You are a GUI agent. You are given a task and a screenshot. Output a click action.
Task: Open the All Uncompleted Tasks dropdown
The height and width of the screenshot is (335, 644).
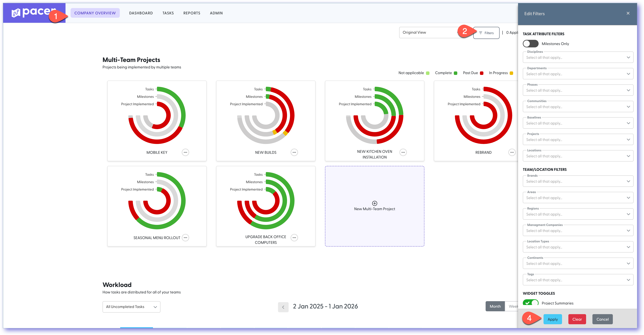point(131,307)
